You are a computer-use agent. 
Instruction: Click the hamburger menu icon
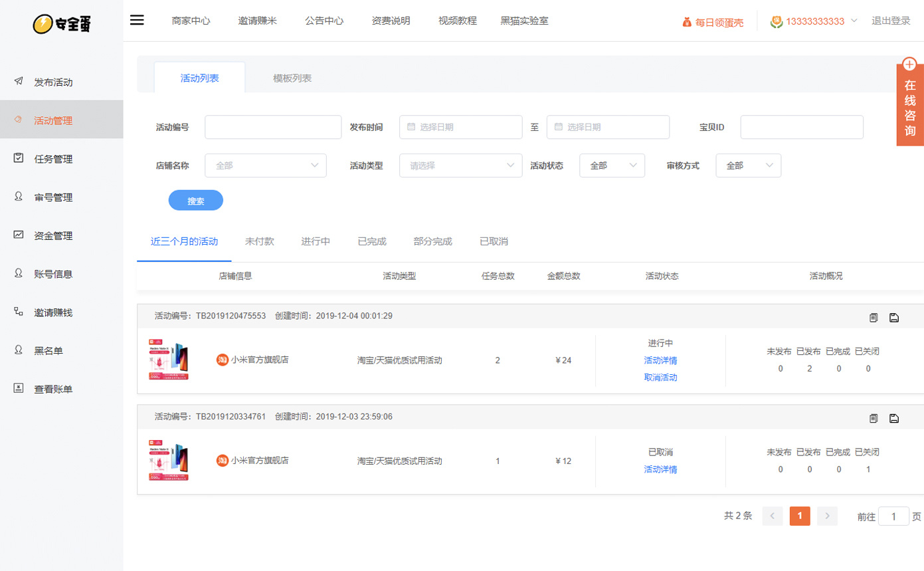coord(137,20)
